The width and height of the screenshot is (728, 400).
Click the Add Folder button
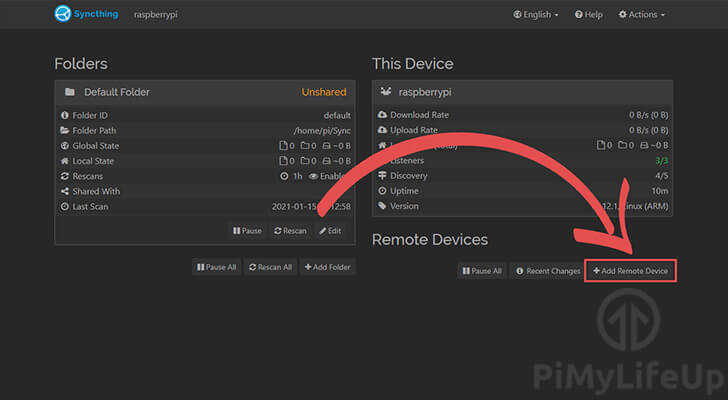tap(327, 267)
